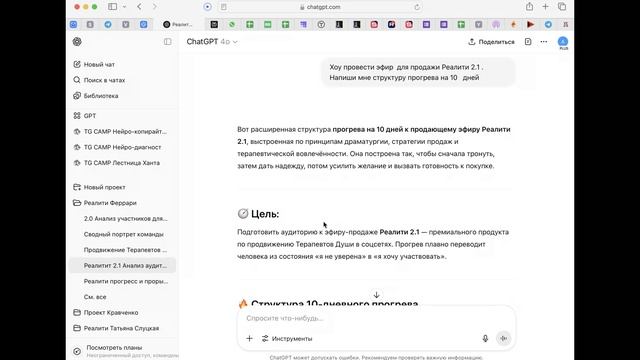Open the ChatGPT 4o model dropdown

point(212,42)
